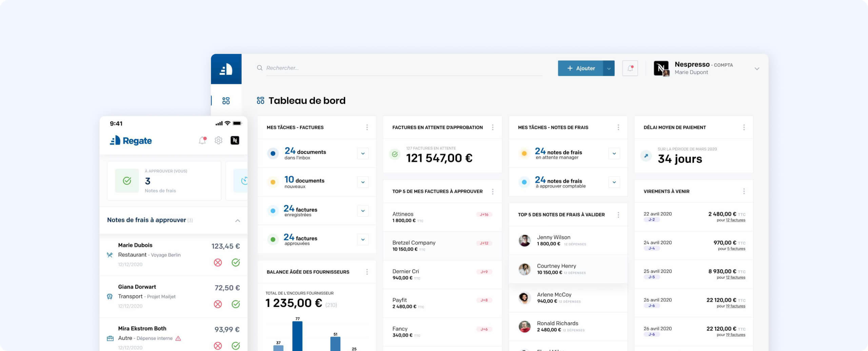Image resolution: width=868 pixels, height=351 pixels.
Task: Click the bar labeled 51 in chart
Action: pos(335,344)
